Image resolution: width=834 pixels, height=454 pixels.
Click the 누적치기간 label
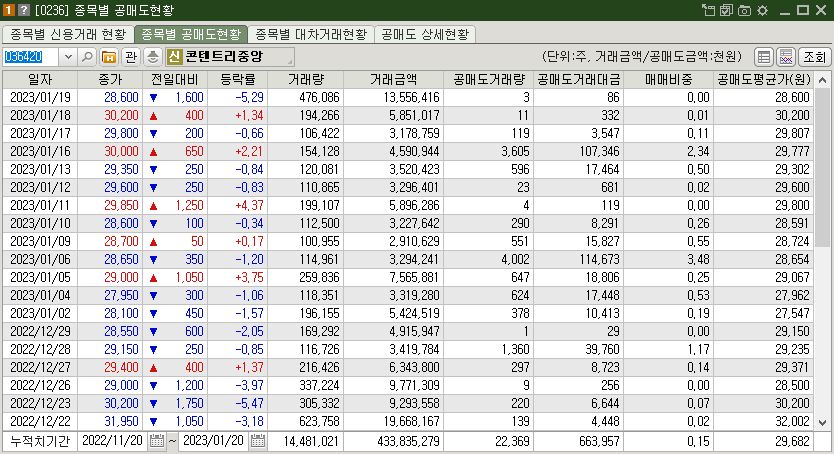(40, 441)
